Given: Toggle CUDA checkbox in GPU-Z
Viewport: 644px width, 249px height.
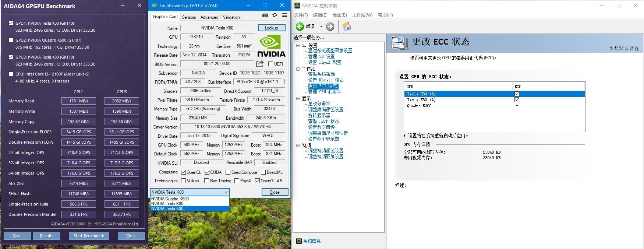Looking at the screenshot, I should [x=207, y=172].
